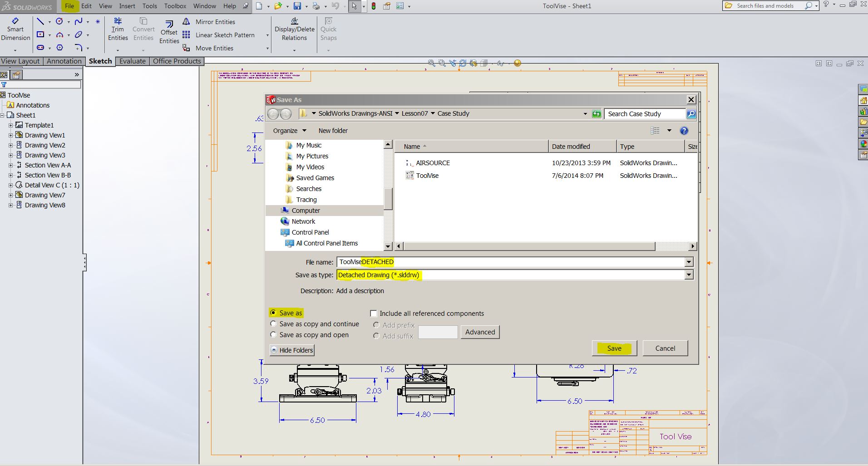The image size is (868, 466).
Task: Click the Linear Sketch Pattern icon
Action: (186, 35)
